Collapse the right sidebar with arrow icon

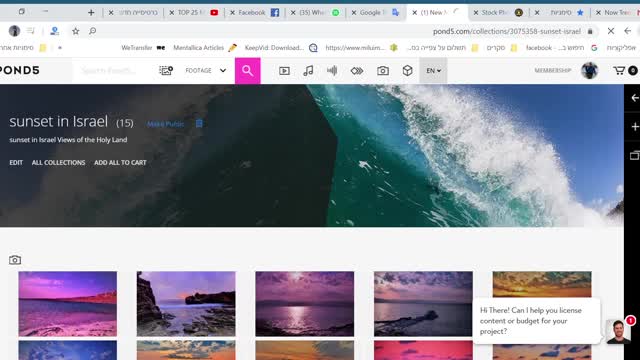pyautogui.click(x=635, y=98)
